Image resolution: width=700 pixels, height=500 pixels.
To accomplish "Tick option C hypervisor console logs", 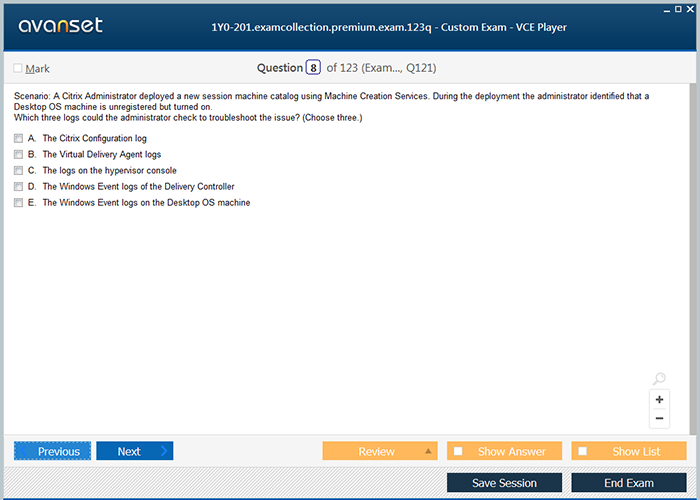I will click(x=19, y=170).
